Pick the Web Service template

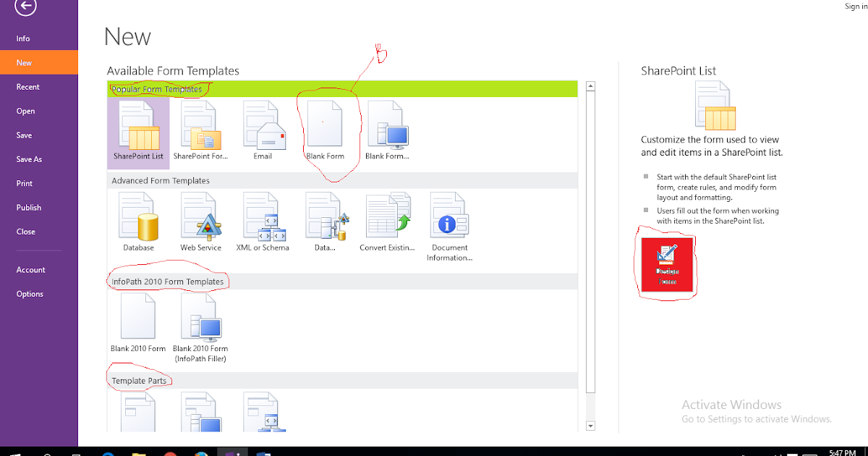click(x=201, y=217)
